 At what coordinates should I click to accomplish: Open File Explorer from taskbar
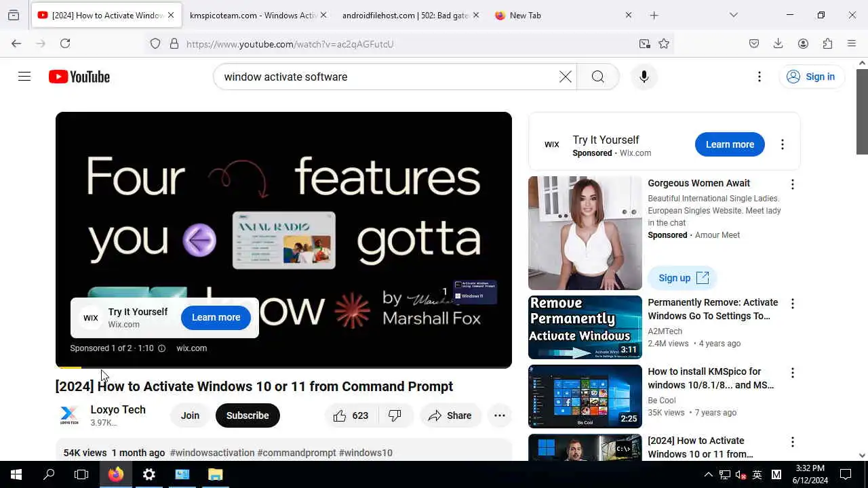click(x=215, y=474)
